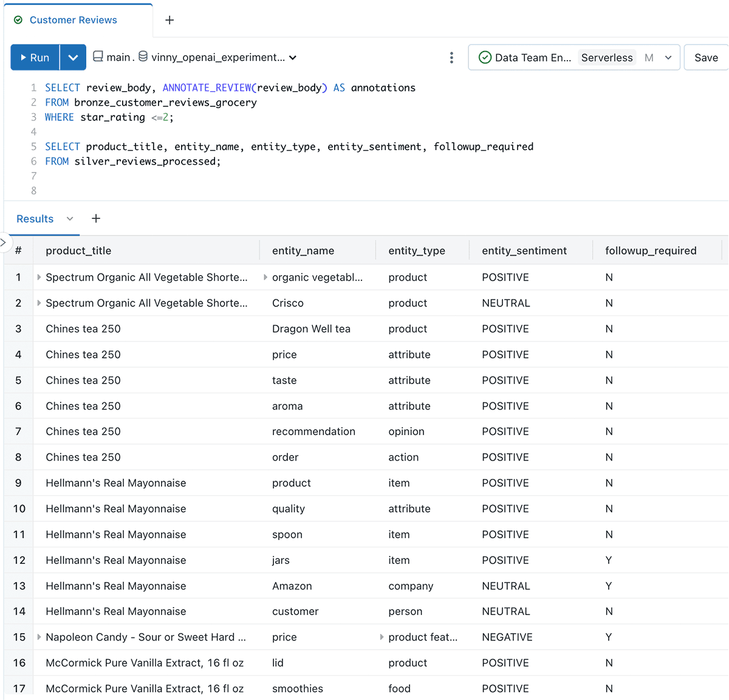Expand the left sidebar panel

tap(4, 242)
